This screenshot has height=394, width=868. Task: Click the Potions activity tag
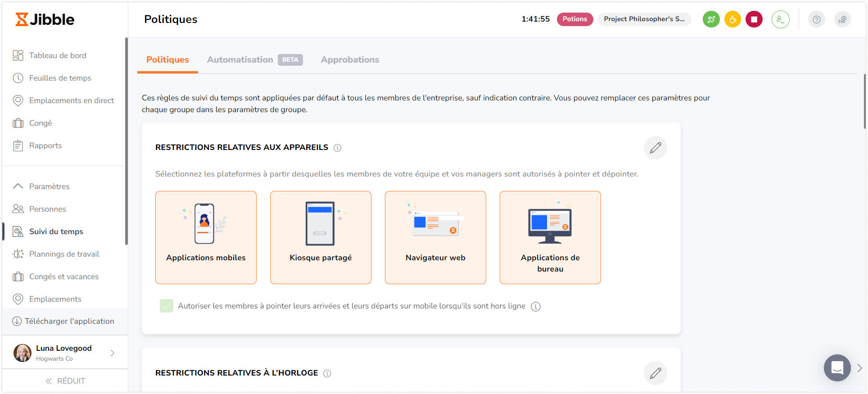[x=574, y=19]
